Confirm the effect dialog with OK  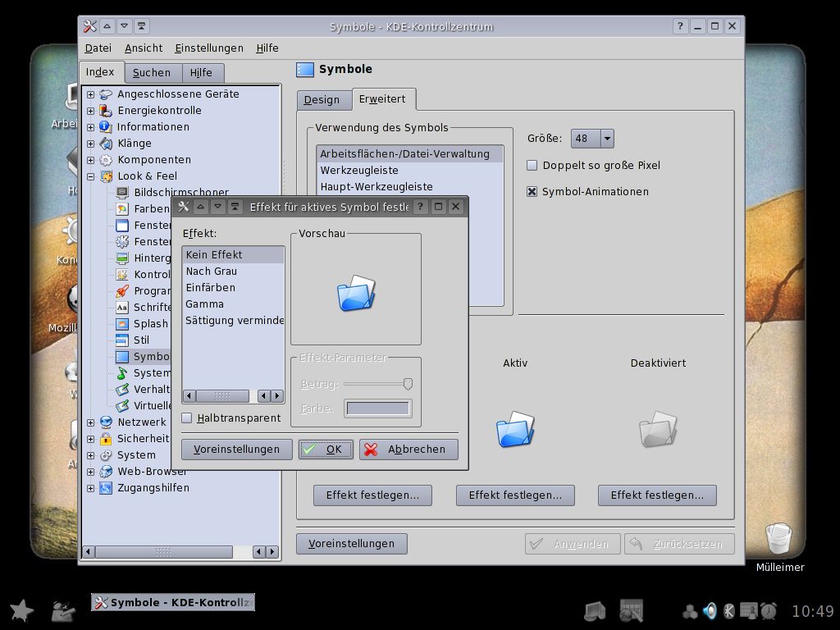click(326, 450)
